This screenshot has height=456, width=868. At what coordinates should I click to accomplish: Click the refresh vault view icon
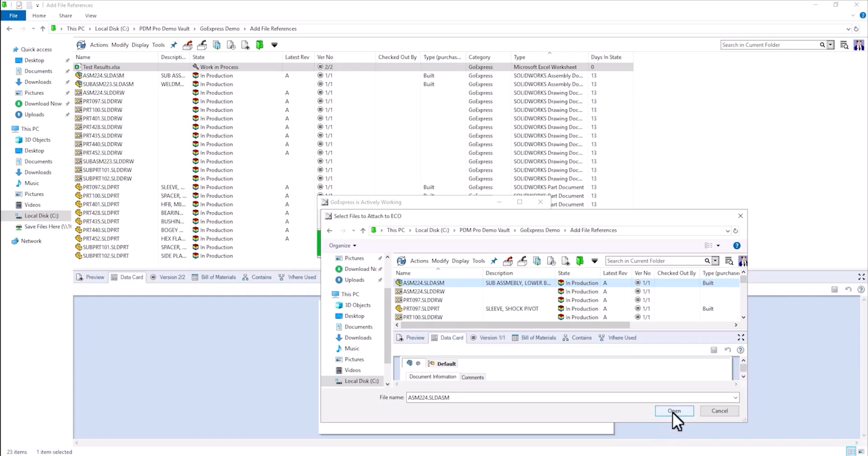pyautogui.click(x=81, y=45)
